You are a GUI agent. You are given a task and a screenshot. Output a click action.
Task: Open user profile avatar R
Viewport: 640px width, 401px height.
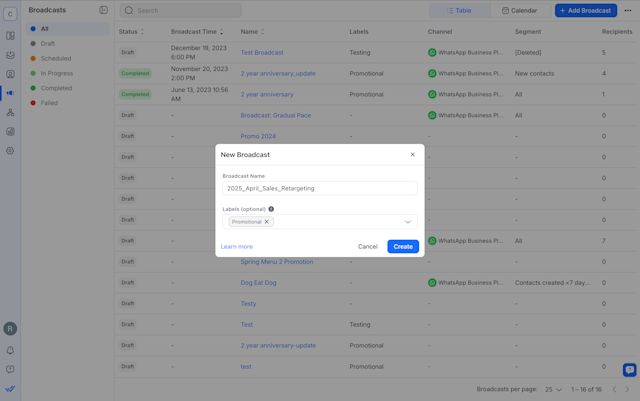(10, 329)
